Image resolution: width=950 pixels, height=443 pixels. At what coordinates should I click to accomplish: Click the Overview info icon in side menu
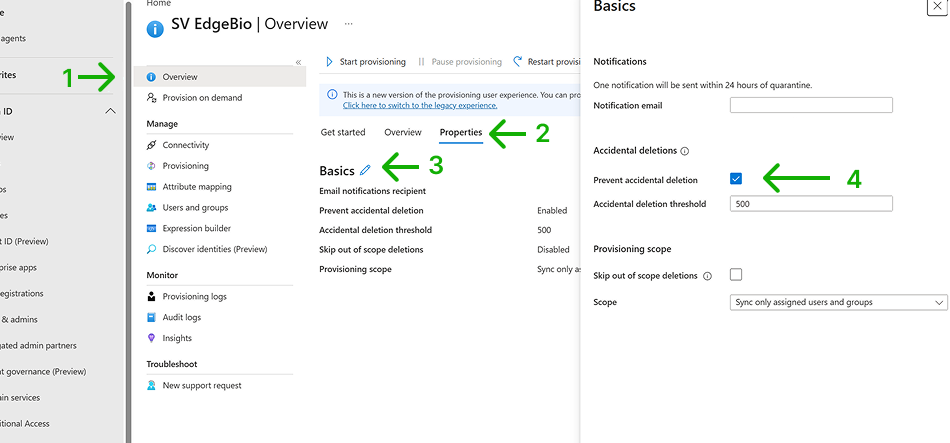pos(151,77)
